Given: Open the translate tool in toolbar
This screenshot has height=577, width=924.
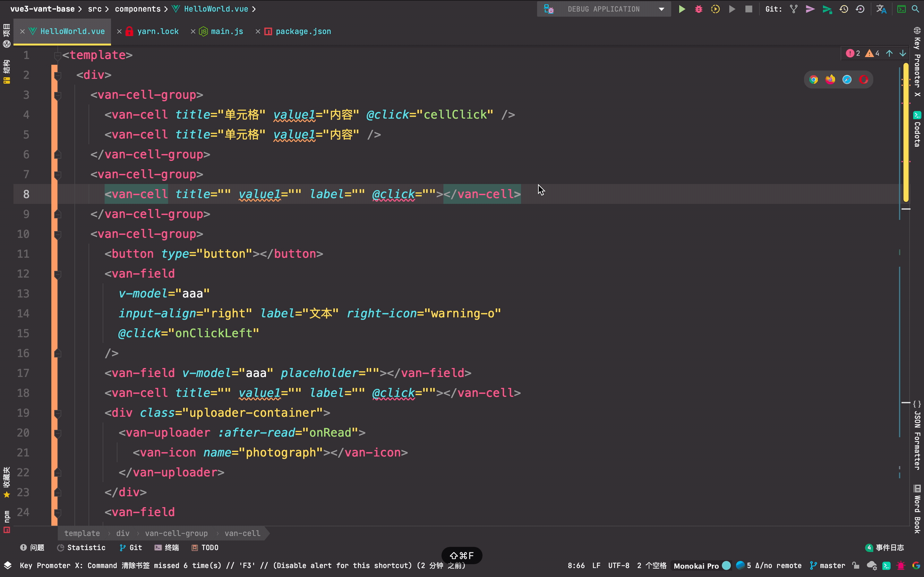Looking at the screenshot, I should [881, 9].
